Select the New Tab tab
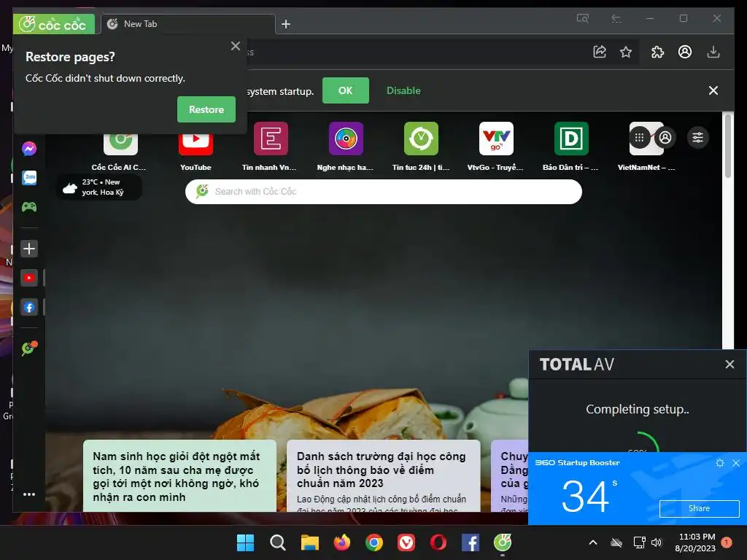 click(188, 24)
